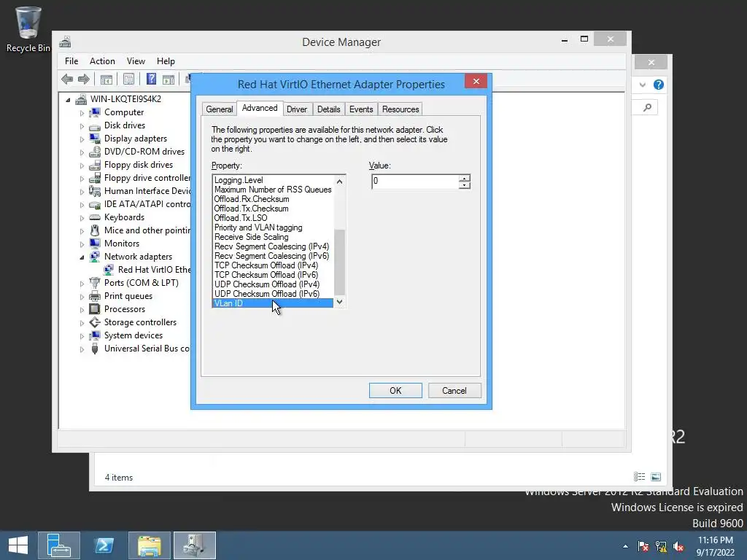Open the Recycle Bin desktop icon

click(28, 28)
